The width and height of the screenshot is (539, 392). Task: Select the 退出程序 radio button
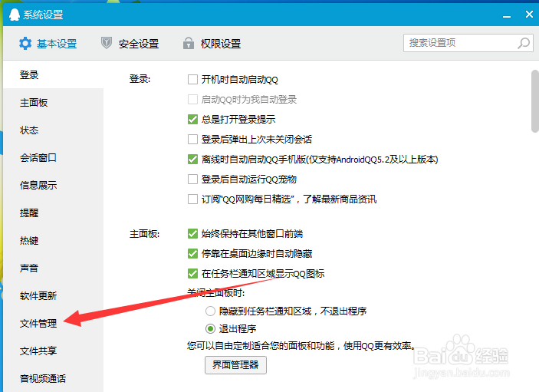pyautogui.click(x=210, y=329)
